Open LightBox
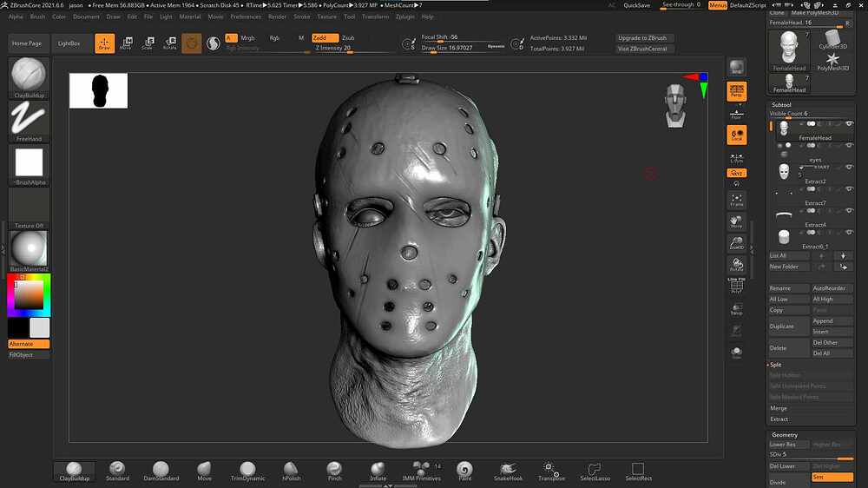 click(69, 43)
